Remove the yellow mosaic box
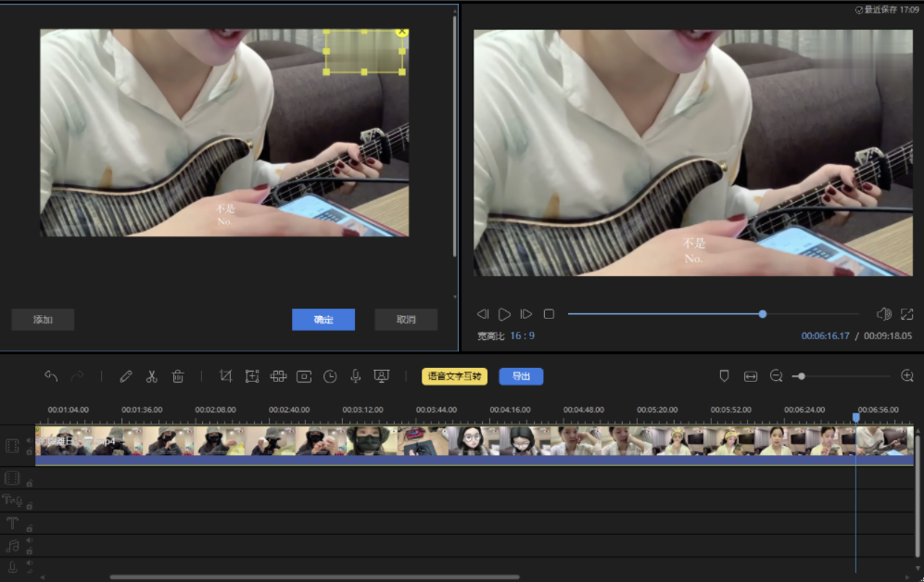 click(x=402, y=32)
